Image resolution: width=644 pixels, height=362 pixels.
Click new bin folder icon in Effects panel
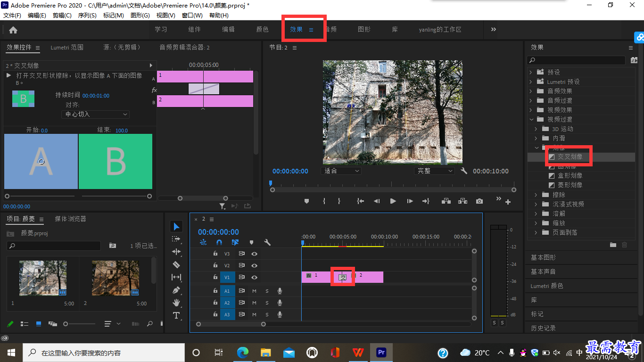pos(613,245)
